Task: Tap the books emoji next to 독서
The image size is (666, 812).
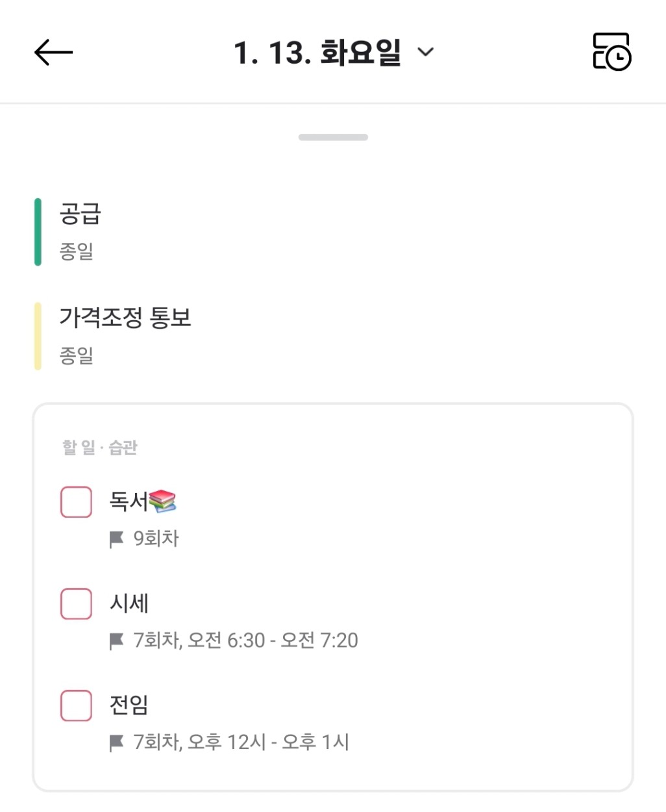Action: point(162,501)
